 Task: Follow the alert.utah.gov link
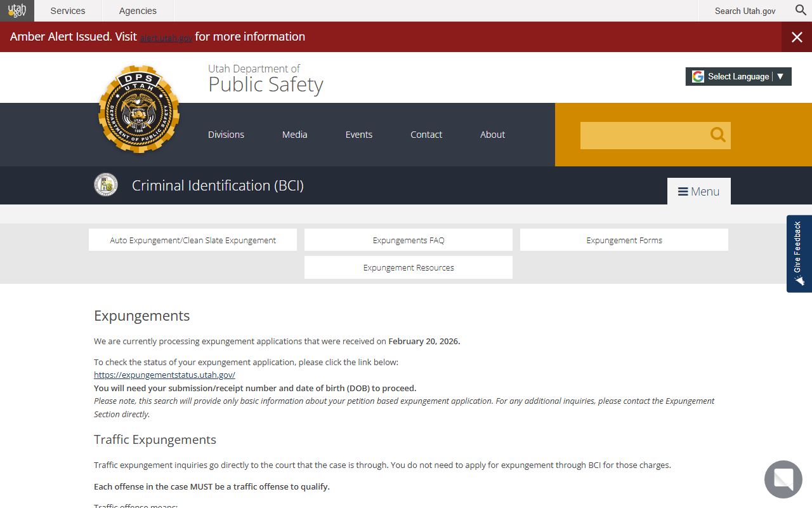[x=166, y=38]
